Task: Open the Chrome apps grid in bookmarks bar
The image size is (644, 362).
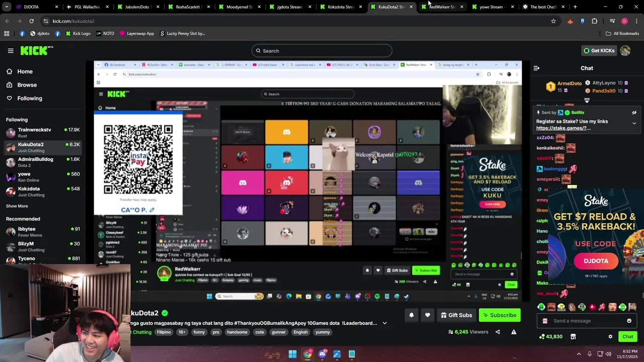Action: tap(7, 33)
